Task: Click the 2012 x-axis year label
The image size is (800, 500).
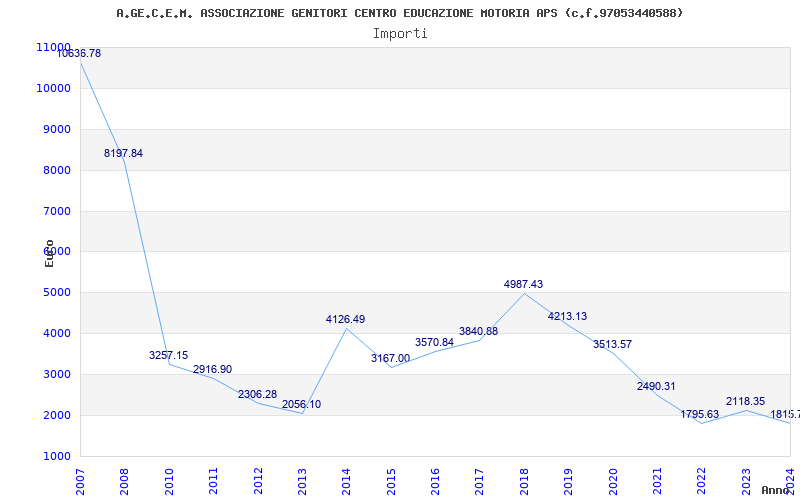Action: tap(258, 481)
